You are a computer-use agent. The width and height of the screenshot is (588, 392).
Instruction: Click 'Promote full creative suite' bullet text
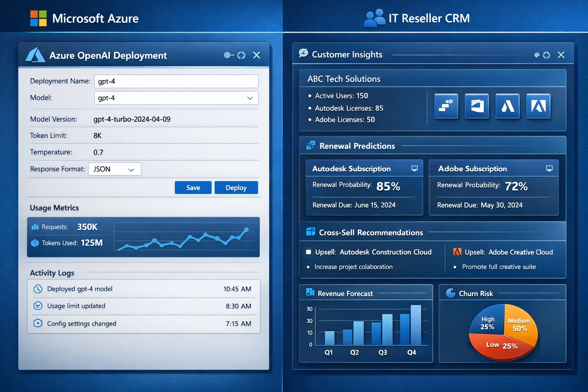pos(499,267)
